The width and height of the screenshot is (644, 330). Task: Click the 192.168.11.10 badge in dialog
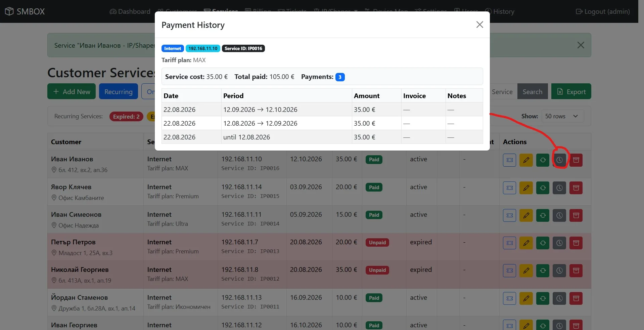pyautogui.click(x=203, y=48)
